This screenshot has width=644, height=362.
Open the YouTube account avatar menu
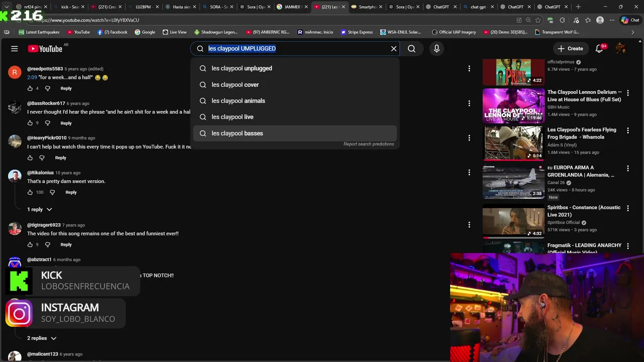click(621, 49)
